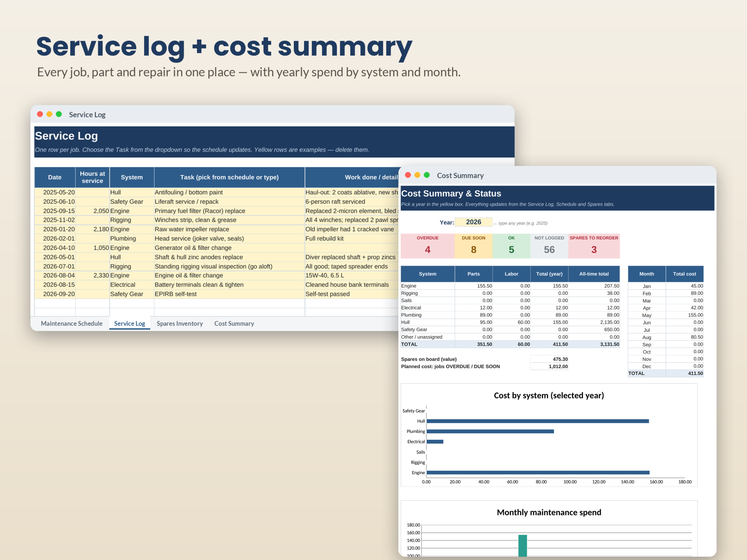Select the NOT LOGGED 56 card
Screen dimensions: 747x560
pyautogui.click(x=549, y=246)
